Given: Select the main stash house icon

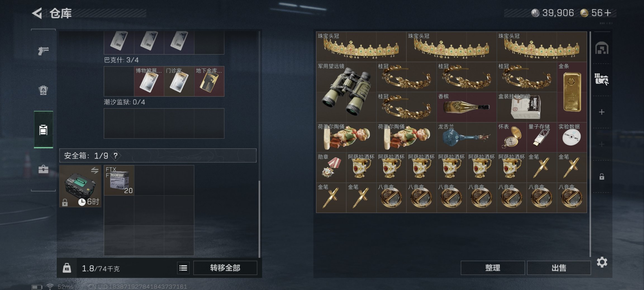Looking at the screenshot, I should [x=602, y=48].
